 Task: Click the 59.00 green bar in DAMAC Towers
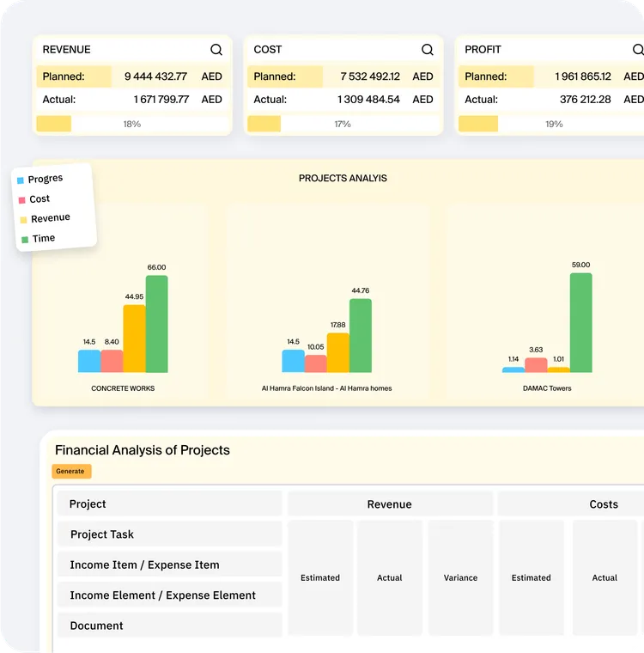[581, 323]
